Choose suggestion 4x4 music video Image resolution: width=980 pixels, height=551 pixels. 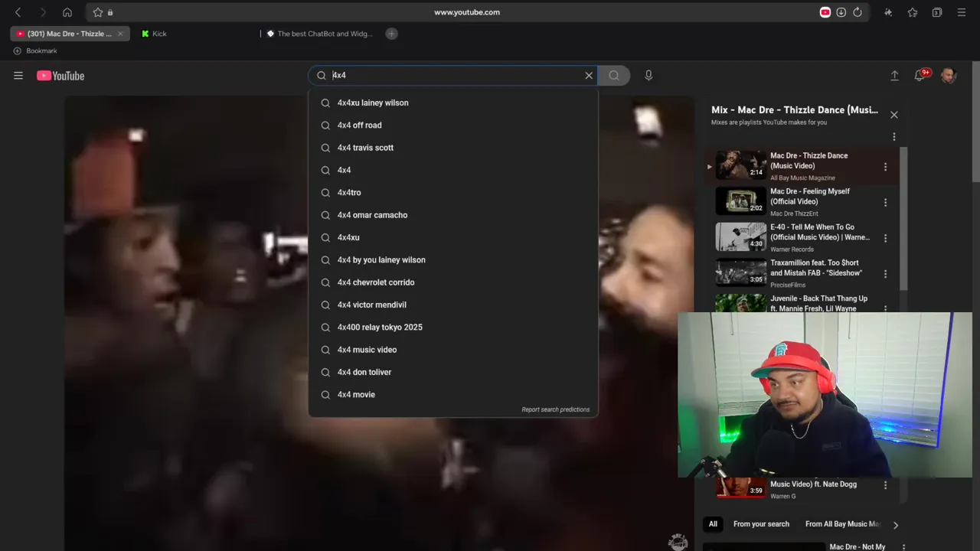[x=453, y=350]
